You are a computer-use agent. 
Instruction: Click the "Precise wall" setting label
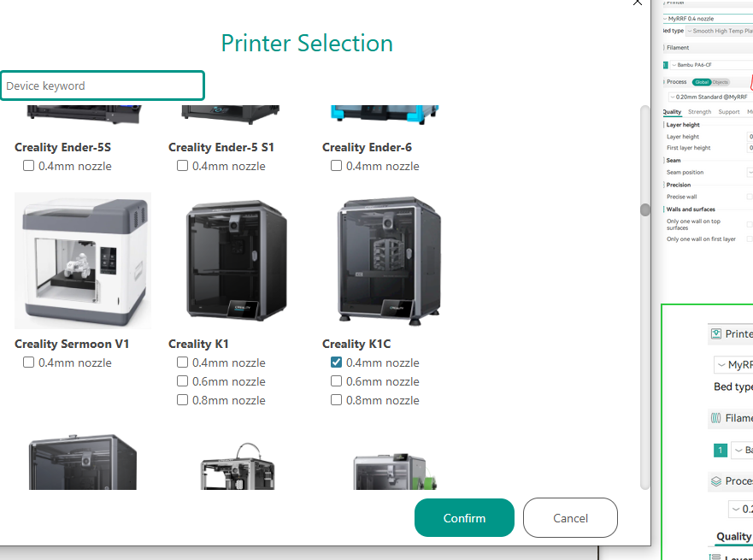click(x=681, y=197)
